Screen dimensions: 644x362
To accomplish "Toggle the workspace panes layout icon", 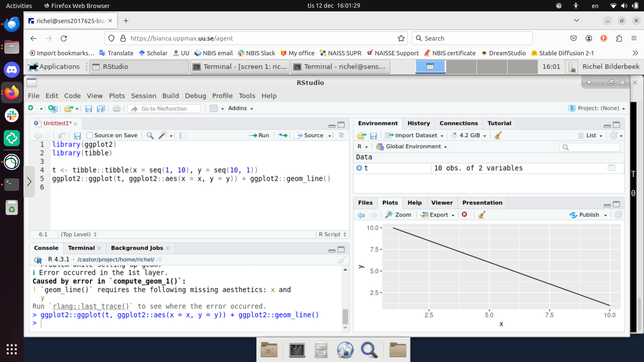I will tap(214, 108).
